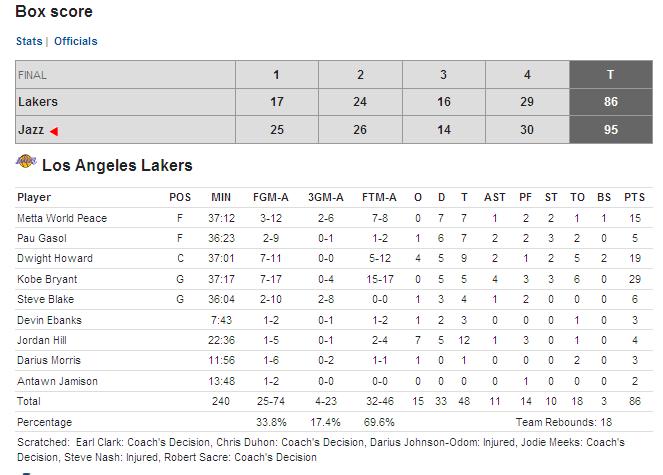Select Pau Gasol's player row name

pyautogui.click(x=42, y=238)
